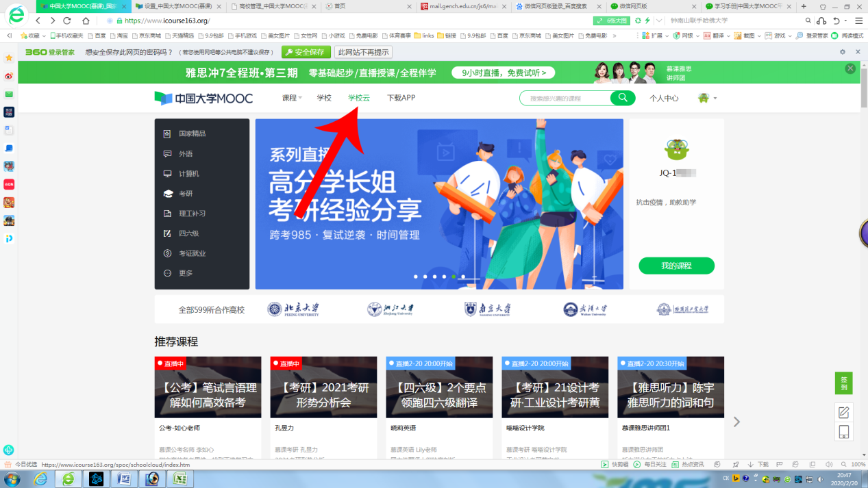The height and width of the screenshot is (488, 868).
Task: Click the 此网站不再提示 button
Action: tap(363, 52)
